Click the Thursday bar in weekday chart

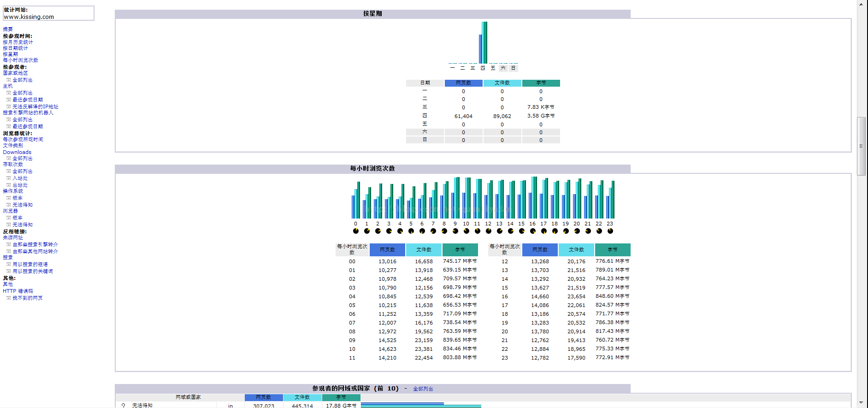[483, 43]
